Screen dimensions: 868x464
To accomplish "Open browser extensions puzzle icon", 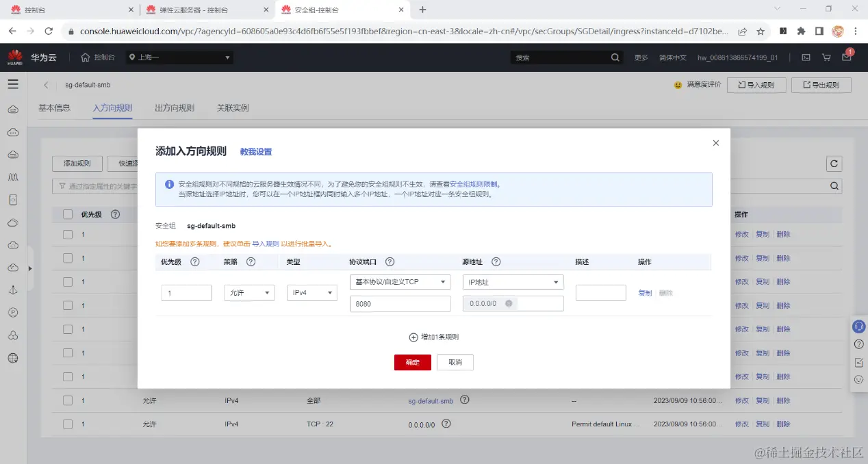I will point(801,31).
